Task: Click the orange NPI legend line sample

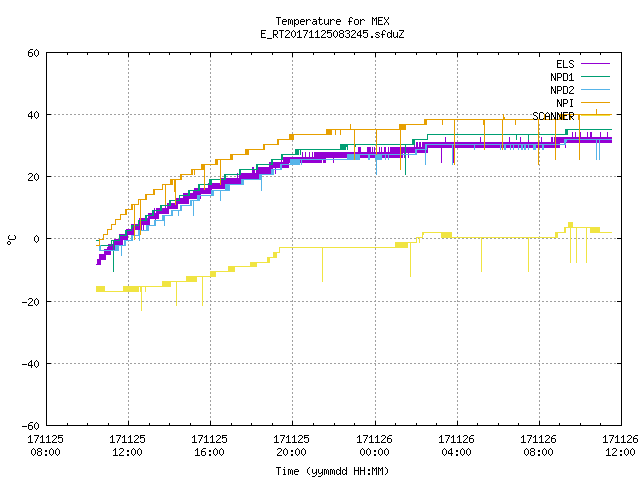Action: [596, 103]
